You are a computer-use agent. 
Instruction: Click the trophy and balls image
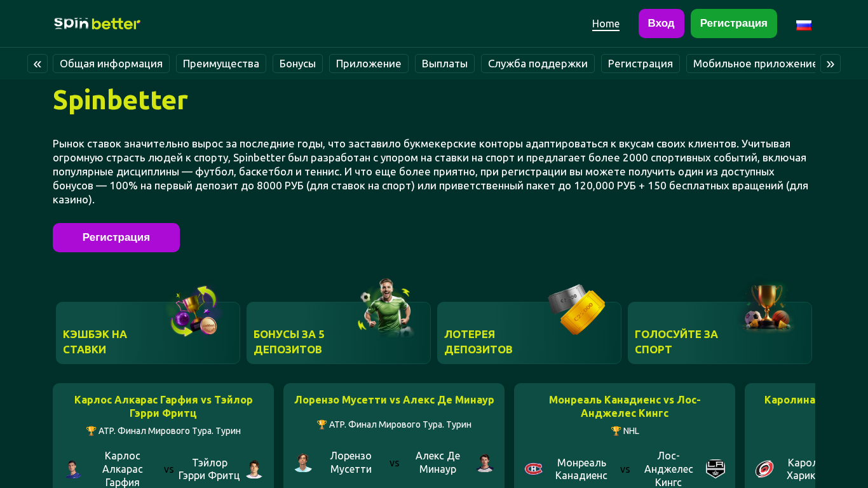tap(767, 308)
